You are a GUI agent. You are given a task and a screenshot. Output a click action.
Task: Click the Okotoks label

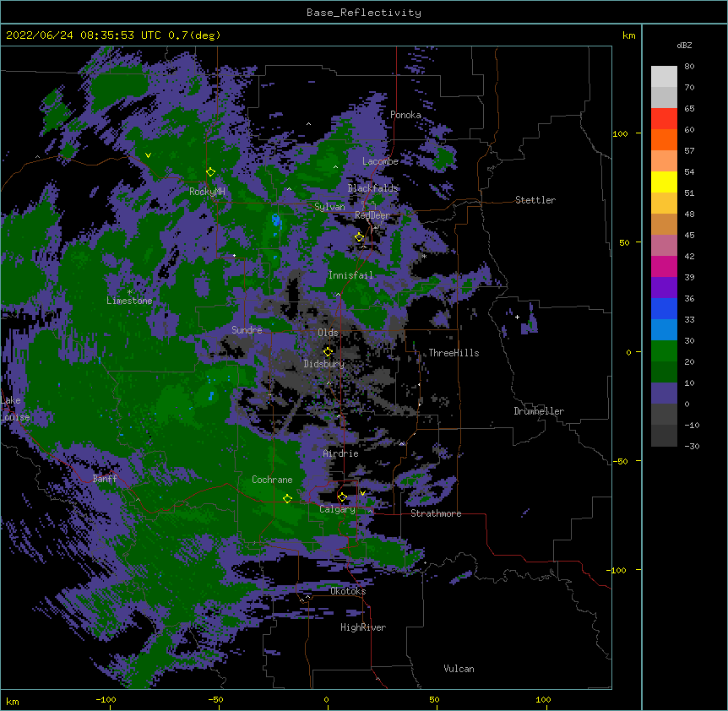click(348, 591)
